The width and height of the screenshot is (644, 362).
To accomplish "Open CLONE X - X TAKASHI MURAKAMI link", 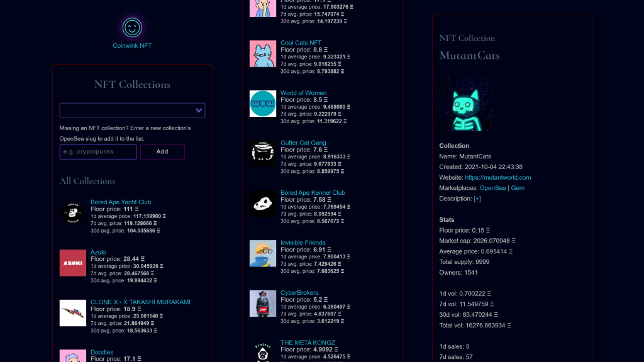I will click(140, 302).
